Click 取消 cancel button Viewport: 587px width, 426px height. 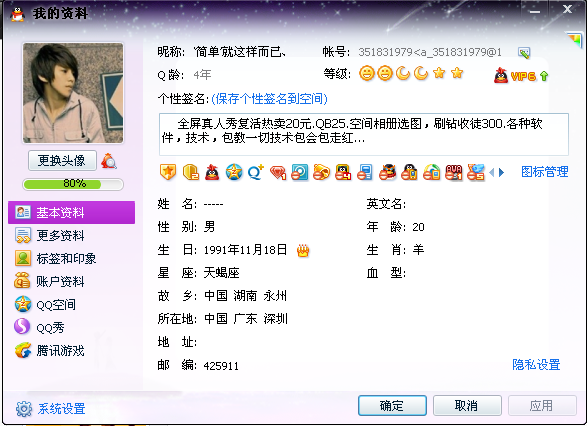[x=467, y=405]
